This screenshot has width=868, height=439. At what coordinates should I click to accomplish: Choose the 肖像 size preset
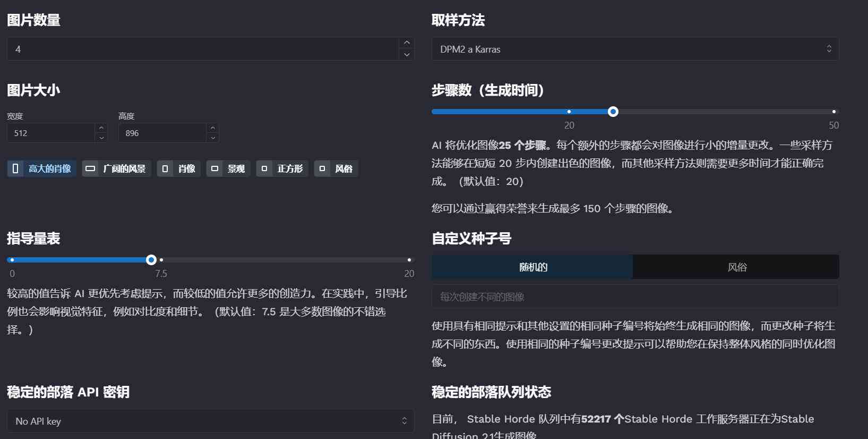pyautogui.click(x=178, y=168)
